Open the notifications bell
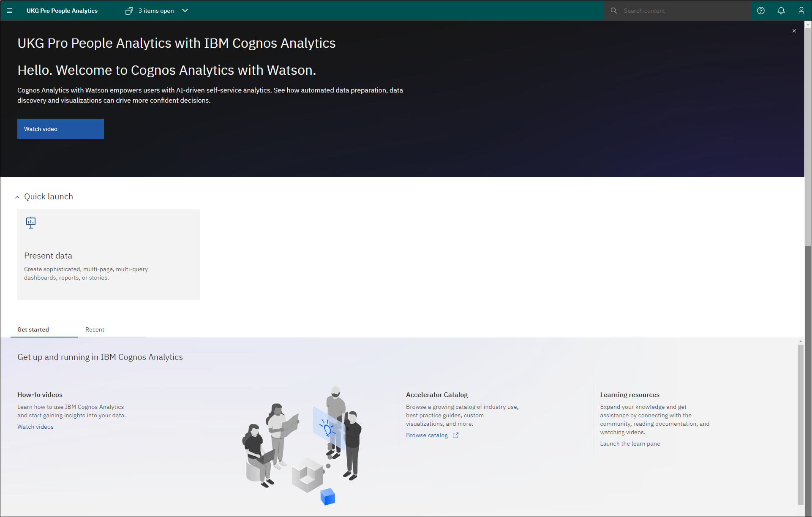812x517 pixels. pyautogui.click(x=781, y=11)
